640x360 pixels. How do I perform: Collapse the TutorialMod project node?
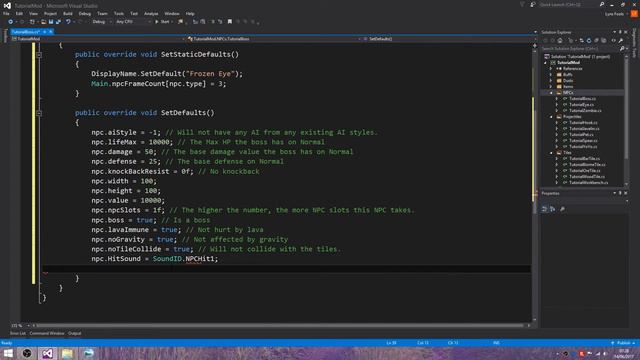[545, 63]
